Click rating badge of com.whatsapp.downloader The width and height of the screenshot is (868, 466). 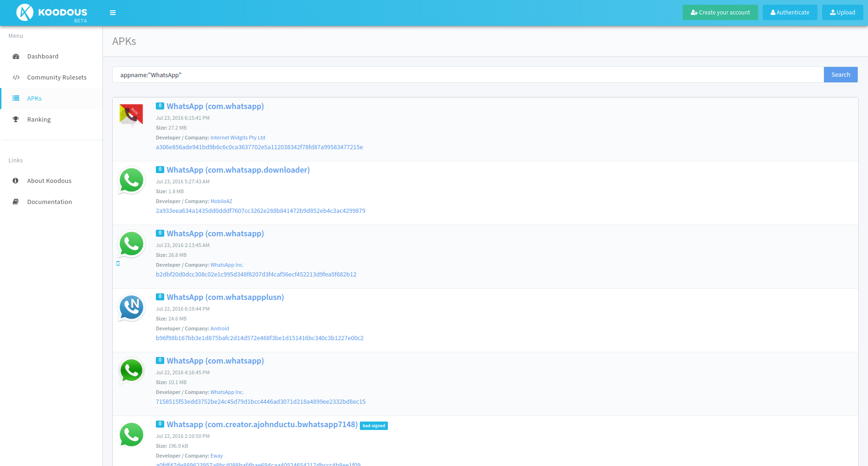[x=160, y=169]
